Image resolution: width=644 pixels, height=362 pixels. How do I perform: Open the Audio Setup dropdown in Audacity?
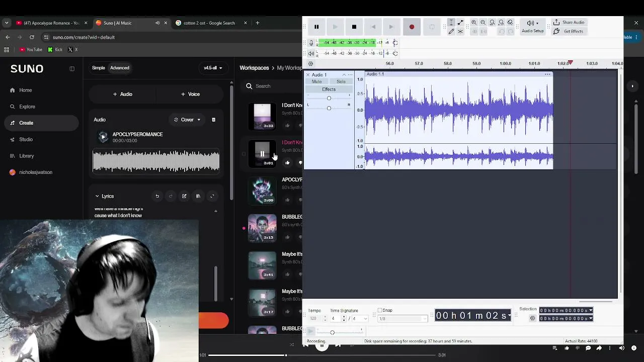(532, 26)
